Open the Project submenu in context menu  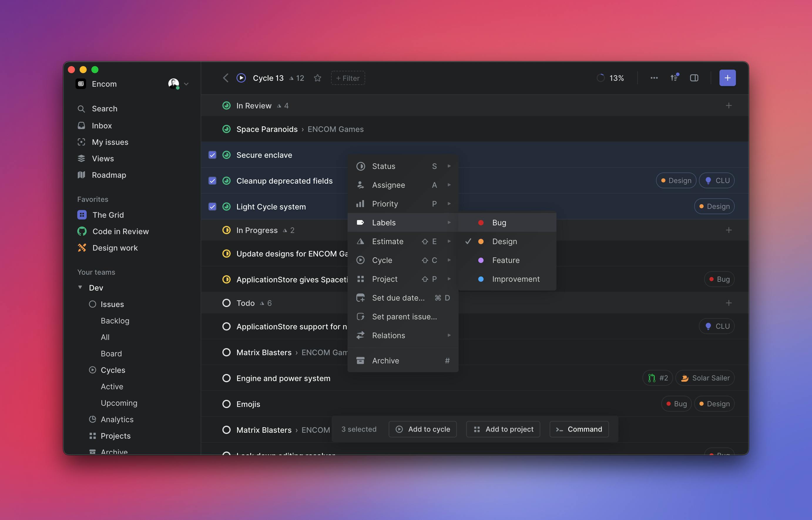tap(403, 279)
